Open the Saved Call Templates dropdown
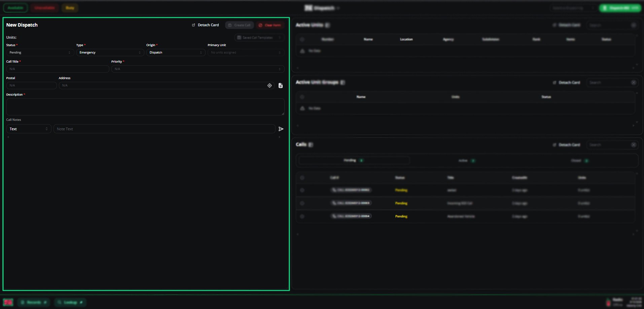Image resolution: width=644 pixels, height=309 pixels. (x=259, y=38)
